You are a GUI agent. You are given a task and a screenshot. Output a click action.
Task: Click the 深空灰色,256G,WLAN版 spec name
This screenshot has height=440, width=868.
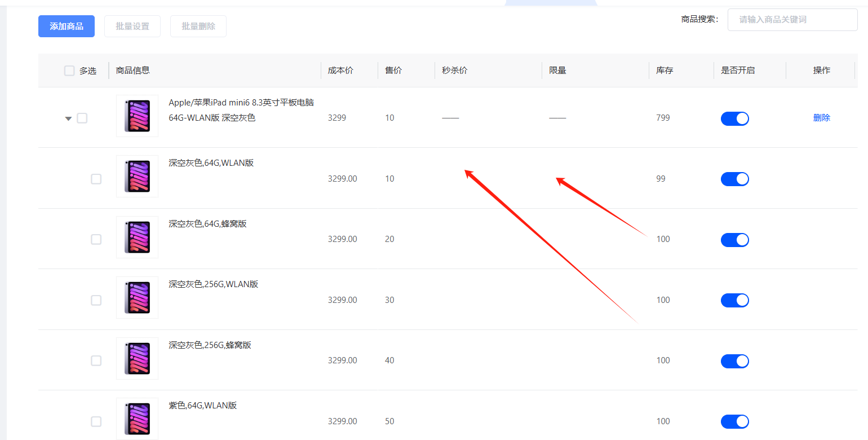click(x=214, y=284)
